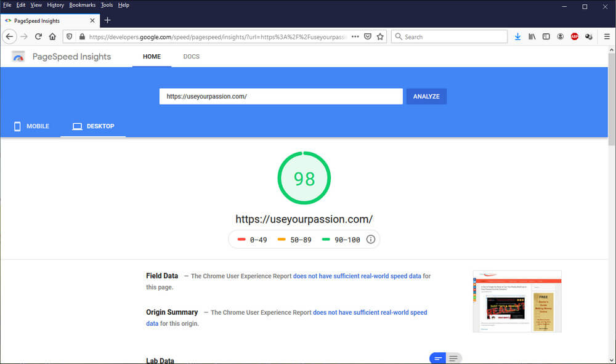The height and width of the screenshot is (364, 616).
Task: Open the Firefox account icon
Action: coord(560,36)
